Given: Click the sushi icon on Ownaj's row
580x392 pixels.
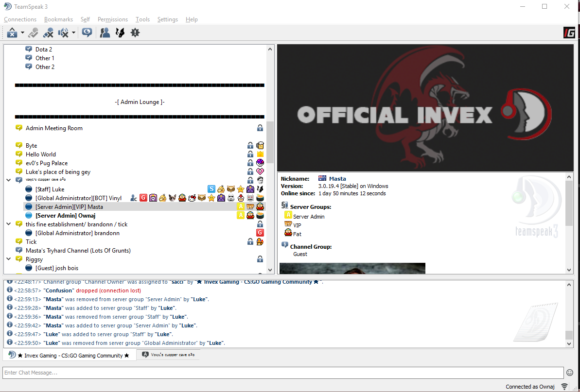Looking at the screenshot, I should click(x=260, y=215).
